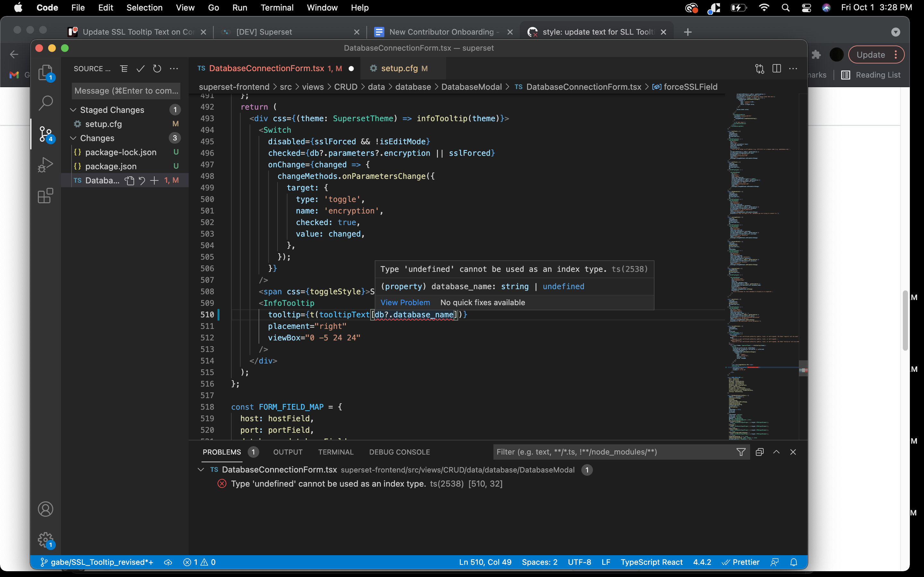Viewport: 924px width, 577px height.
Task: Open the Selection menu in menu bar
Action: pyautogui.click(x=144, y=8)
